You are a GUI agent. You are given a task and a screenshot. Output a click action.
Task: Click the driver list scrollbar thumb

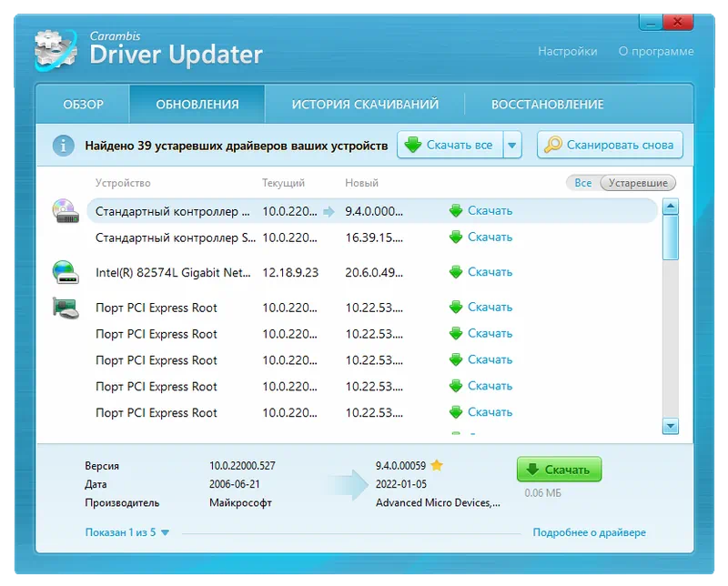[671, 237]
